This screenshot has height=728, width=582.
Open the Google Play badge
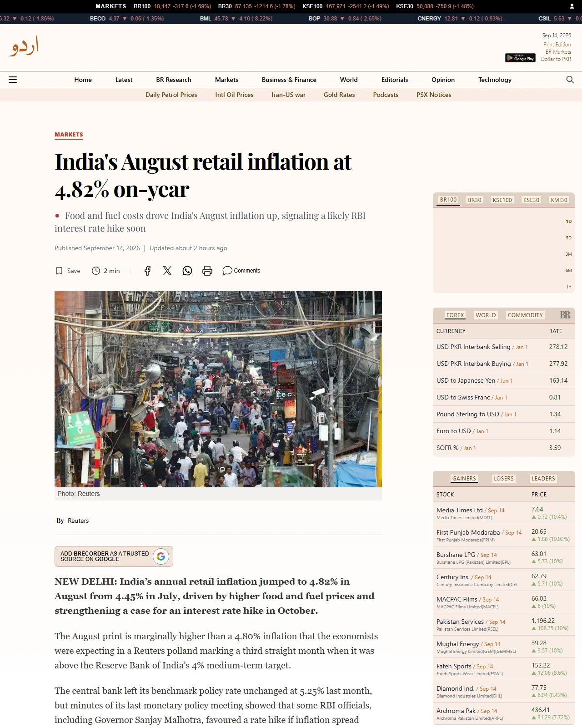520,58
